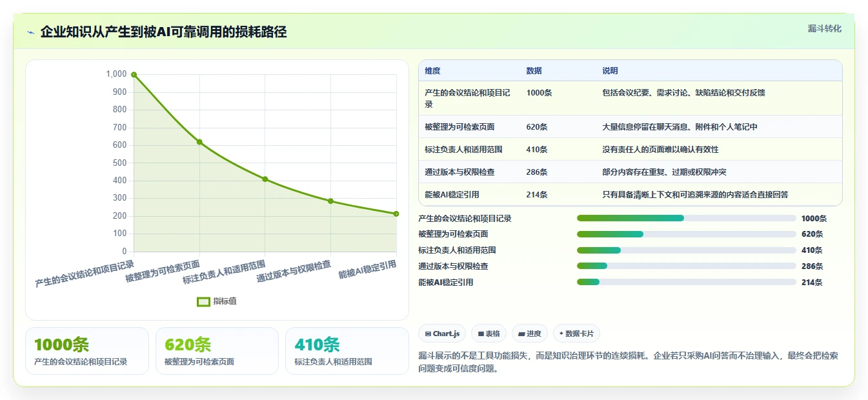The image size is (868, 400).
Task: Click the 410条 progress bar
Action: click(x=687, y=250)
